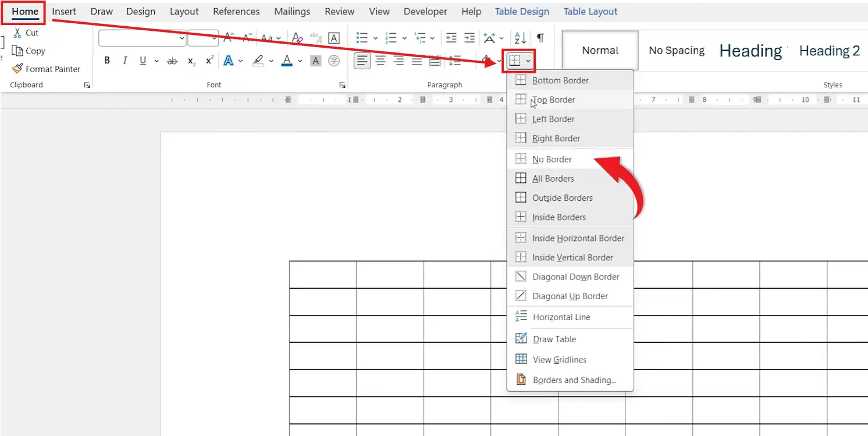Clear all formatting with the eraser icon
The width and height of the screenshot is (868, 436).
297,38
